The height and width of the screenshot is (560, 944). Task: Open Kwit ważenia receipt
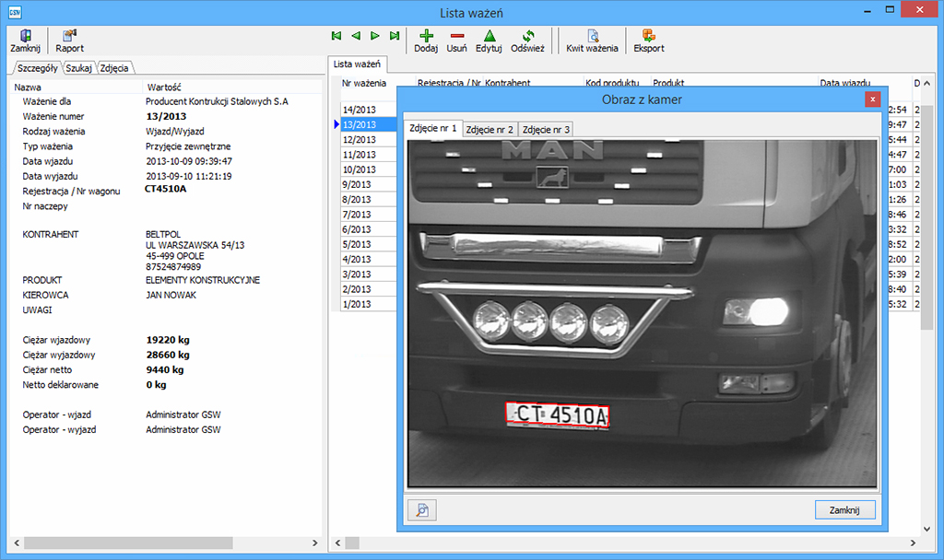pos(592,40)
